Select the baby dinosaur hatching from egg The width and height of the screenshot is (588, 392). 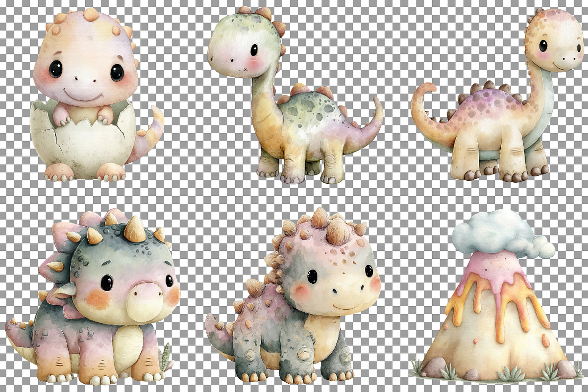pos(97,96)
